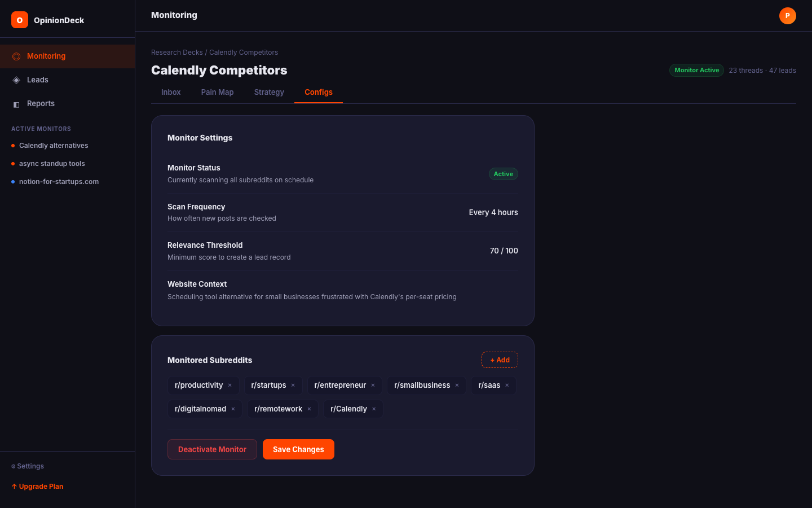This screenshot has height=508, width=812.
Task: Toggle the Active badge under Monitor Status
Action: [503, 174]
